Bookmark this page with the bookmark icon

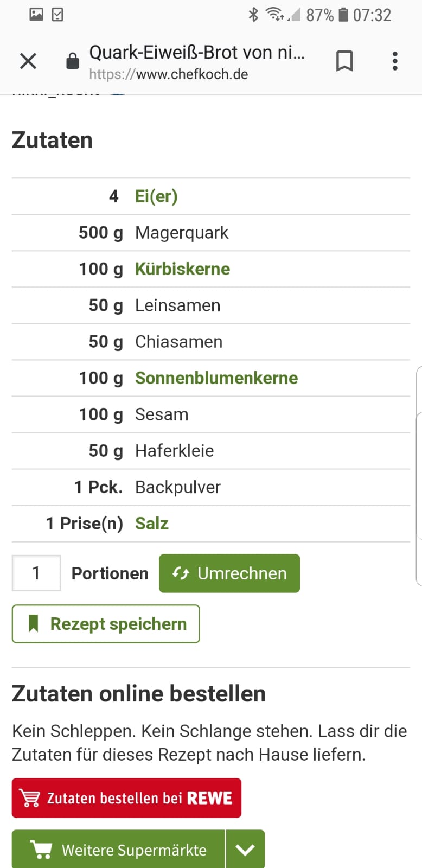coord(344,61)
